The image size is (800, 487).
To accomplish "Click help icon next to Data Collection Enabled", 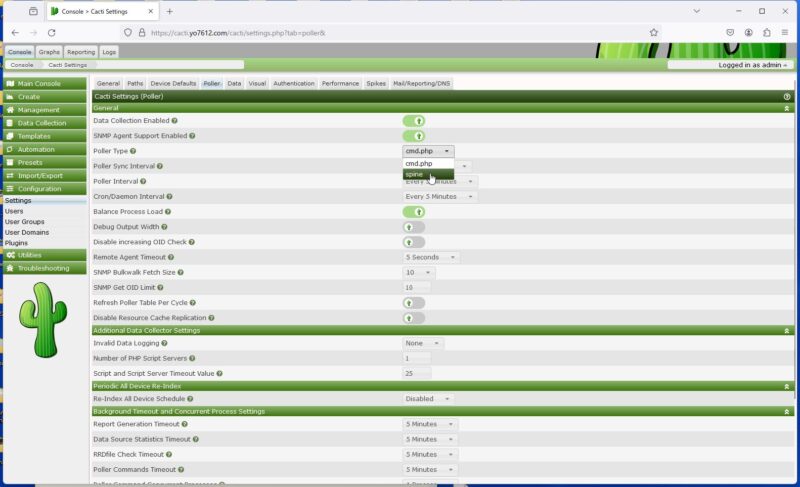I will [x=174, y=121].
